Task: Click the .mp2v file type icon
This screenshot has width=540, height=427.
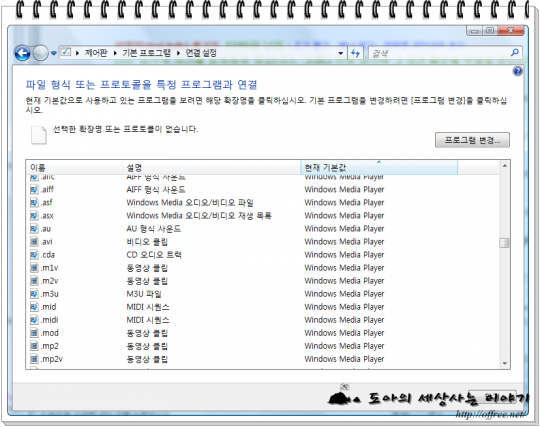Action: click(34, 359)
